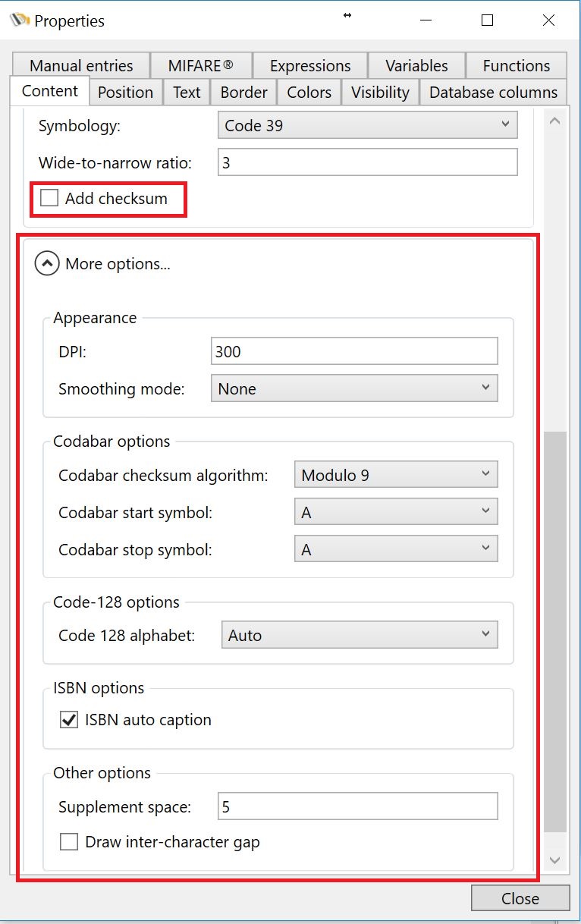The height and width of the screenshot is (924, 581).
Task: Enable the Add checksum checkbox
Action: pos(50,199)
